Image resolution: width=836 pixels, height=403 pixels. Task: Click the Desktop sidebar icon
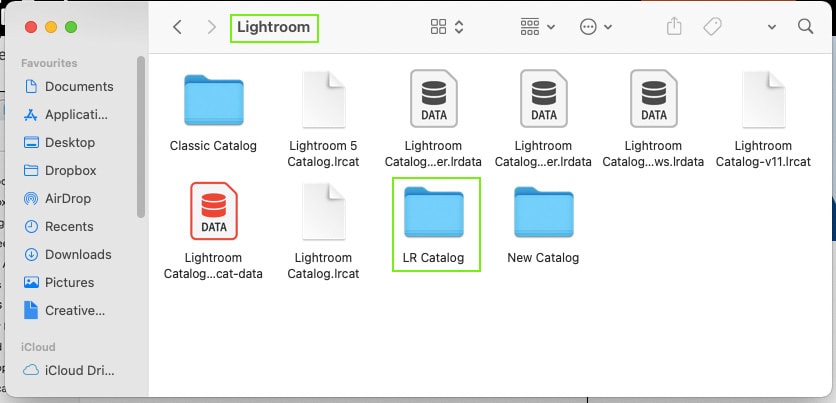pos(31,142)
